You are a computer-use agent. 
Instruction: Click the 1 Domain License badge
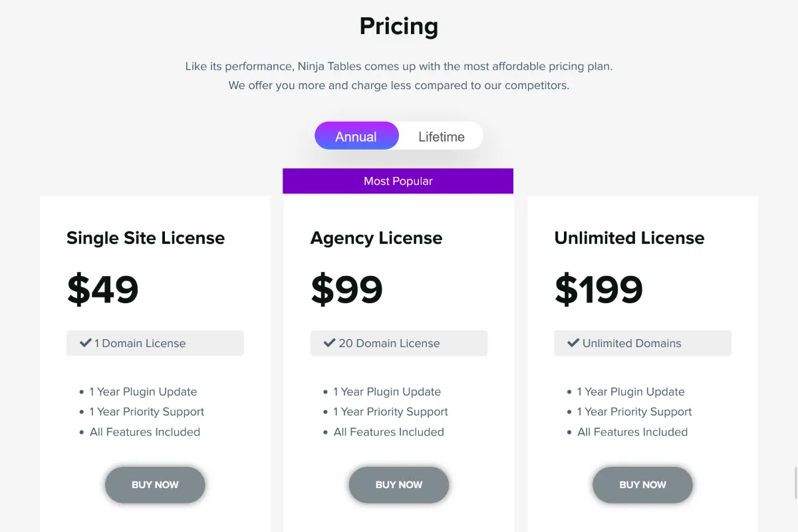tap(155, 343)
